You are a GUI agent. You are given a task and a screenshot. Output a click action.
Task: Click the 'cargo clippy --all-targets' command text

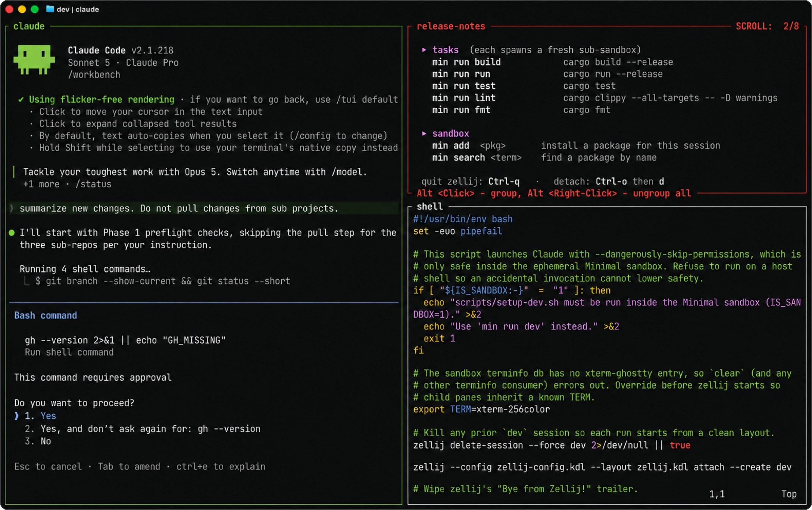tap(670, 98)
